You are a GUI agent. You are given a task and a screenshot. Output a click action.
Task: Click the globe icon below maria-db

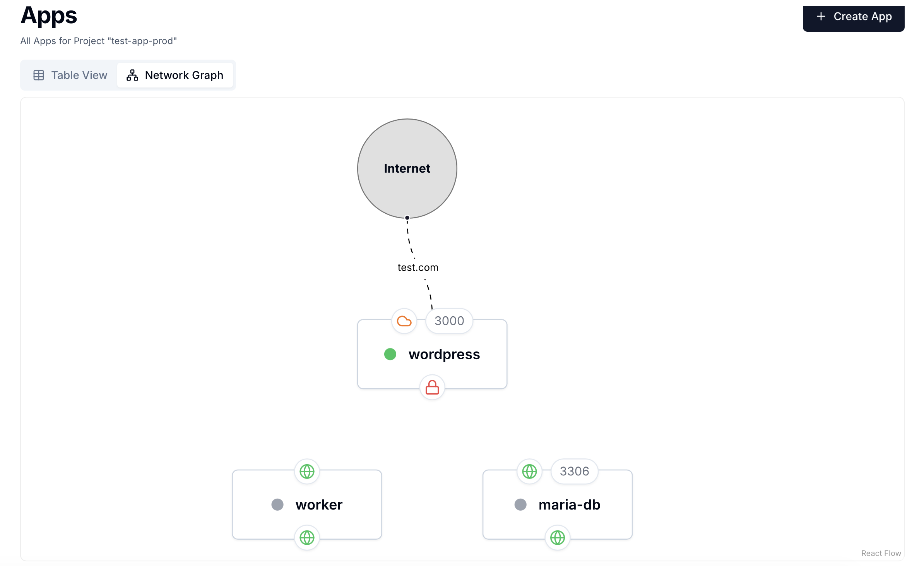[557, 538]
